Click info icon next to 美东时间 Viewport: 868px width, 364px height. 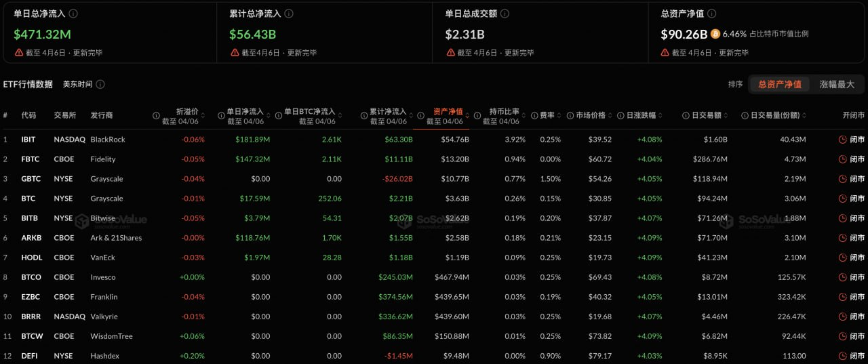tap(100, 85)
